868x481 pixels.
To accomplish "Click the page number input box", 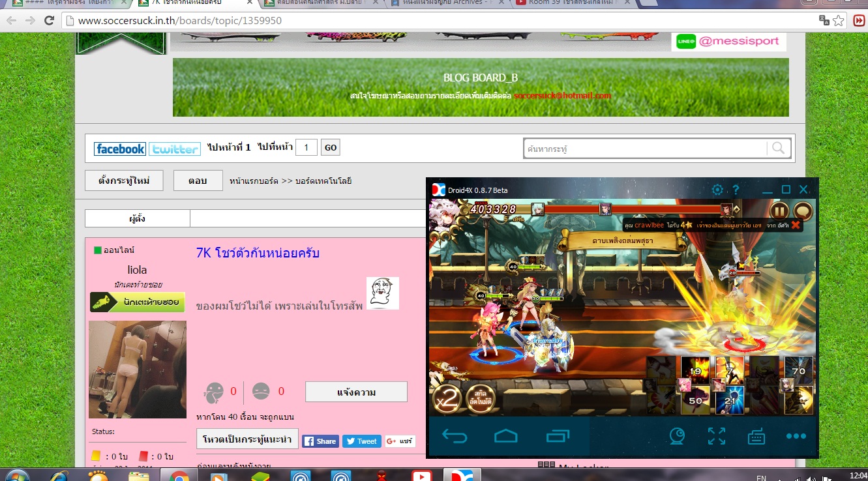I will [x=307, y=147].
